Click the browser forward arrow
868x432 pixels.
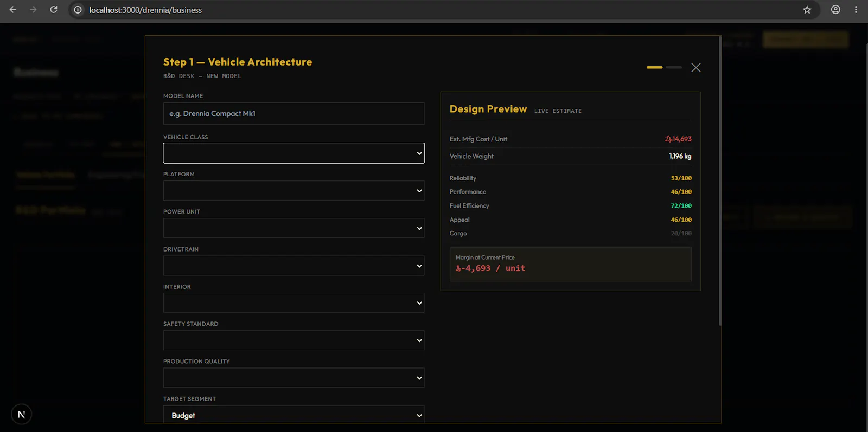[33, 10]
